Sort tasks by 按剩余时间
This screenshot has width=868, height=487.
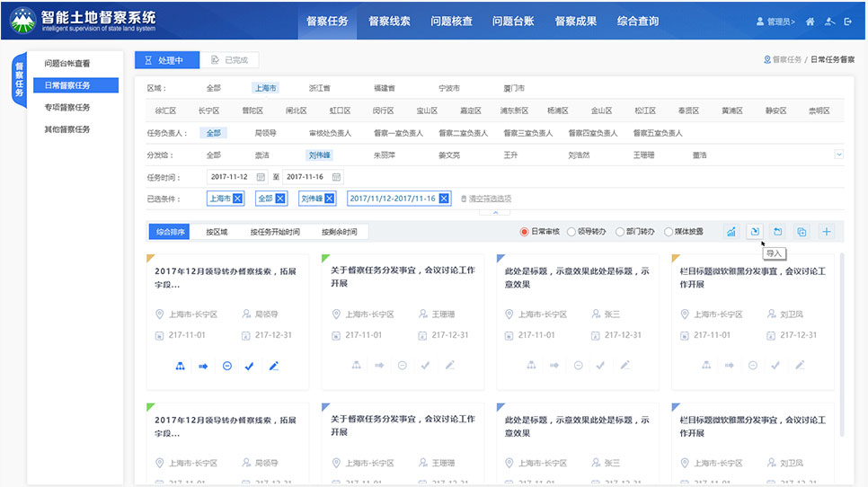pos(339,232)
